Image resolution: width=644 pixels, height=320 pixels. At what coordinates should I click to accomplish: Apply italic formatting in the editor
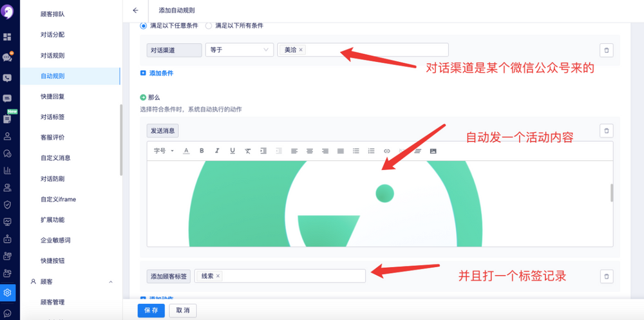[217, 151]
